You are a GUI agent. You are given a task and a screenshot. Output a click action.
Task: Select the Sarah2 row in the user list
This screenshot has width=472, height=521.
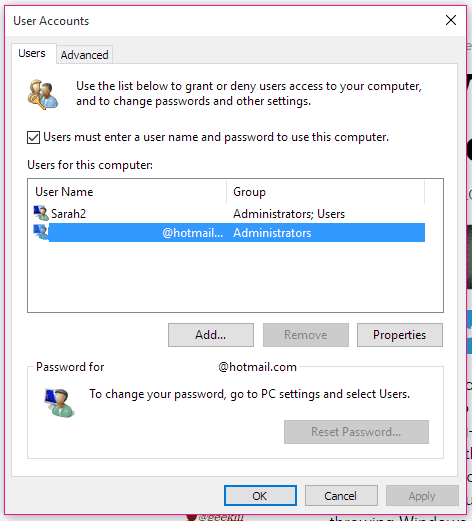click(x=229, y=213)
